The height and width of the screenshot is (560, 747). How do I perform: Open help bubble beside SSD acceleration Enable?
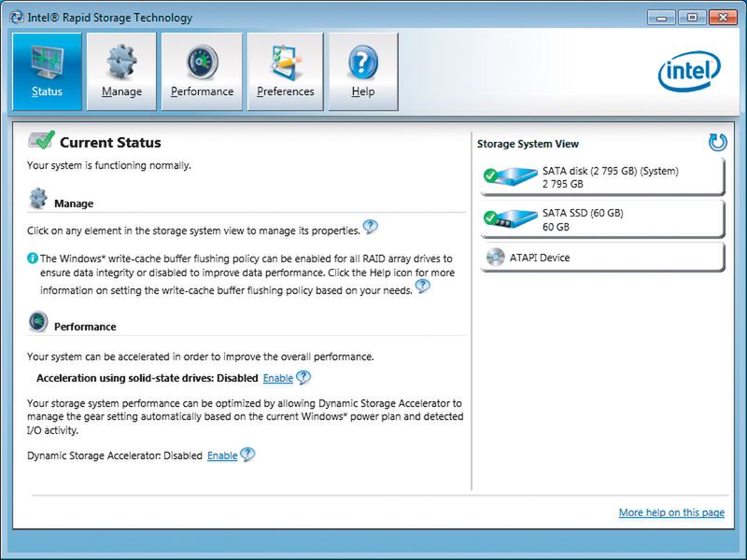click(303, 378)
